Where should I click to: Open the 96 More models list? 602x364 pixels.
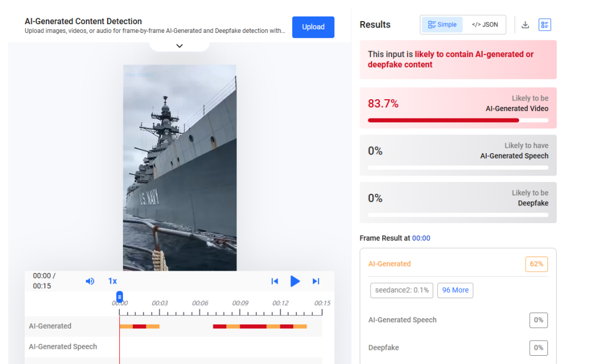pos(456,291)
